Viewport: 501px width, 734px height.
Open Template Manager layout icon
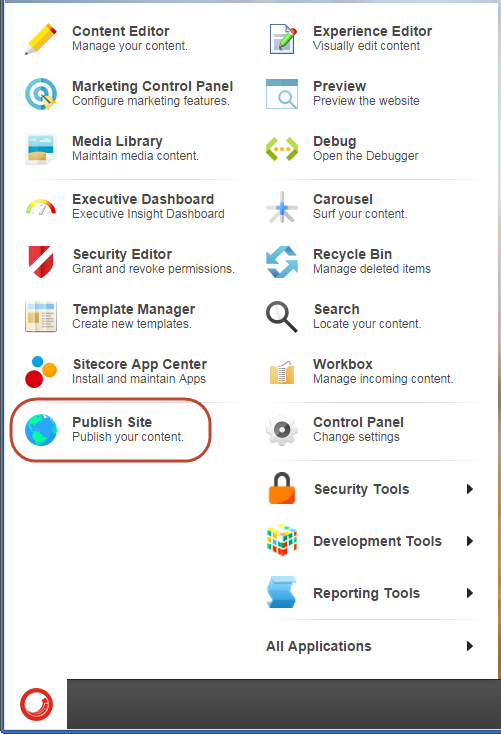[41, 317]
